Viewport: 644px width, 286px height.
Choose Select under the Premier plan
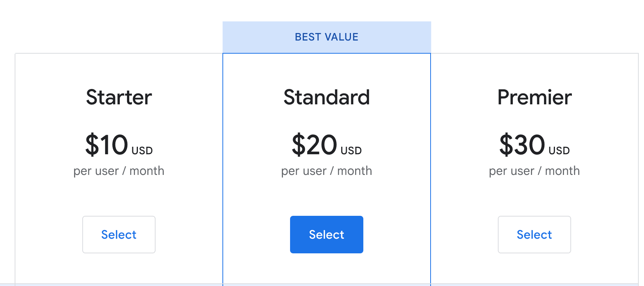(534, 235)
